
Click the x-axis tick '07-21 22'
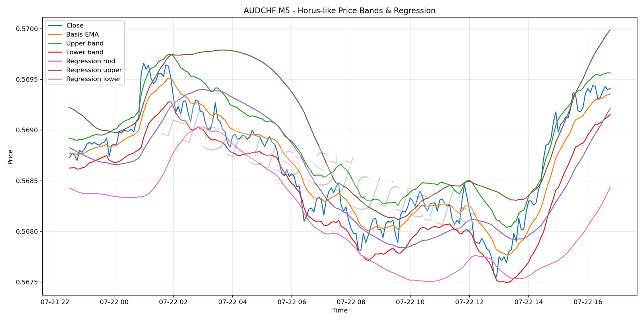(x=55, y=301)
